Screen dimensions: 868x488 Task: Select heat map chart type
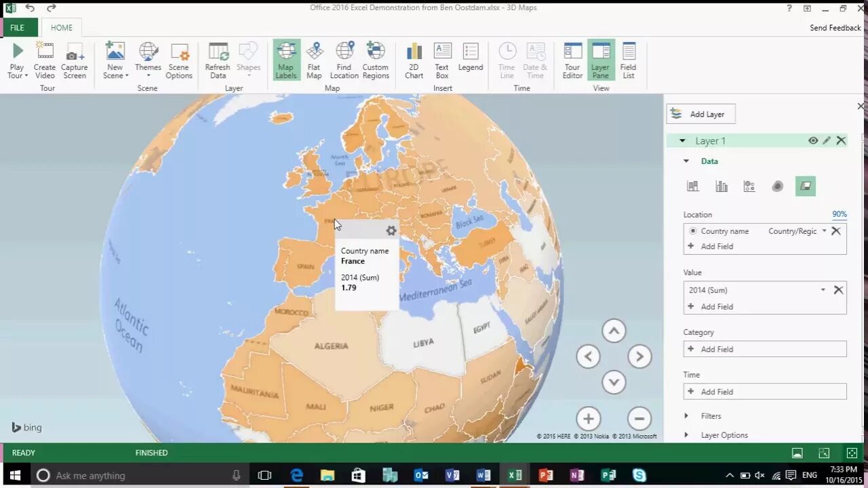click(778, 186)
